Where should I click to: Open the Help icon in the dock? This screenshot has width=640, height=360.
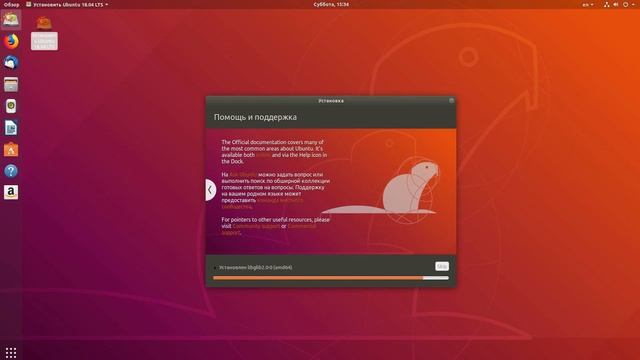[11, 171]
